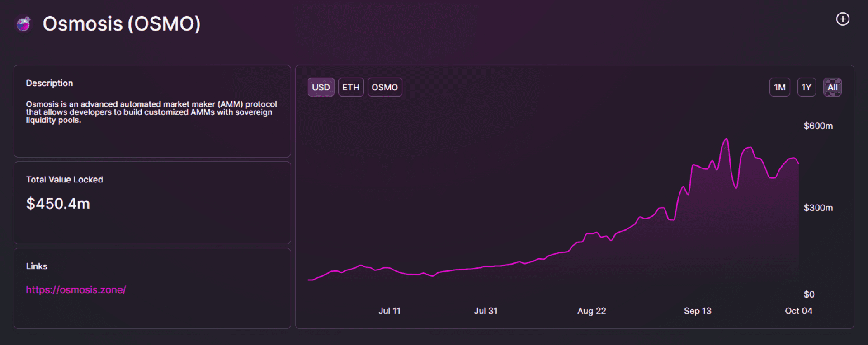Select the 1Y time range

[807, 87]
